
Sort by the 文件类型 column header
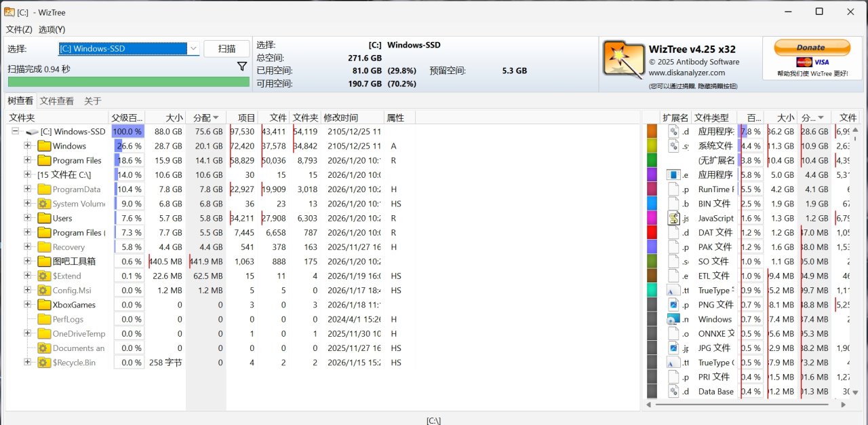click(714, 117)
